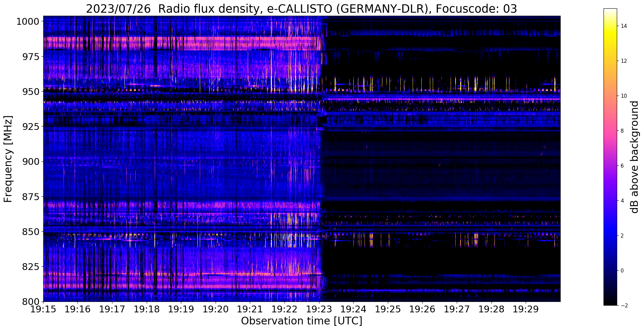Click the 19:20 time tick label
Viewport: 644px width, 330px height.
(216, 309)
